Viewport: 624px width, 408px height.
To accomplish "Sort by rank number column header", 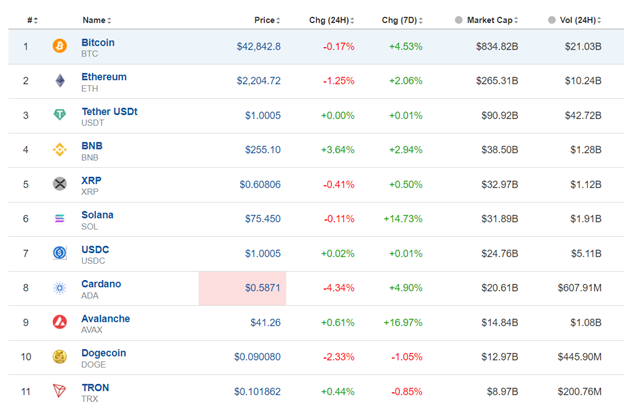I will pos(33,20).
